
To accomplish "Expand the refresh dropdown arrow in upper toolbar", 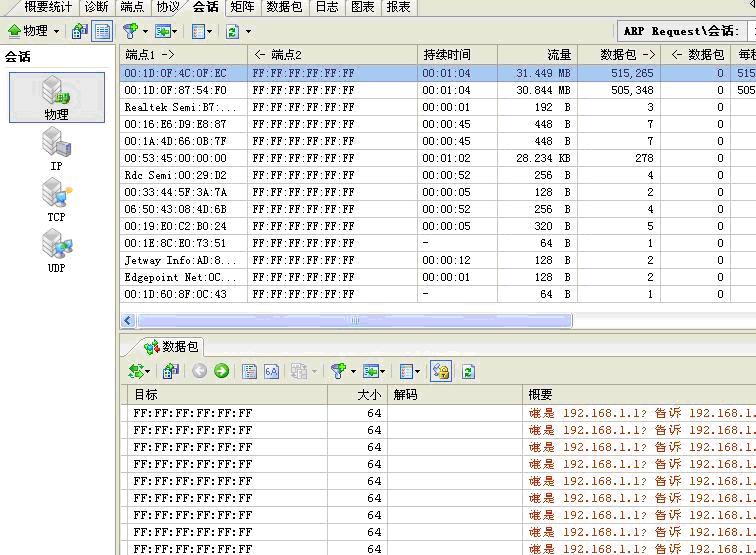I will click(247, 31).
